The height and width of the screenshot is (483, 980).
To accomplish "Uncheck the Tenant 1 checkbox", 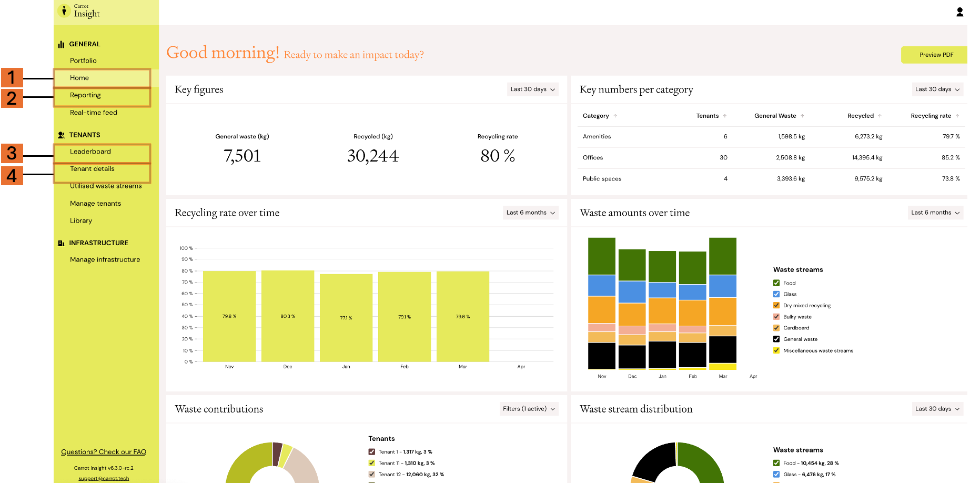I will [372, 452].
